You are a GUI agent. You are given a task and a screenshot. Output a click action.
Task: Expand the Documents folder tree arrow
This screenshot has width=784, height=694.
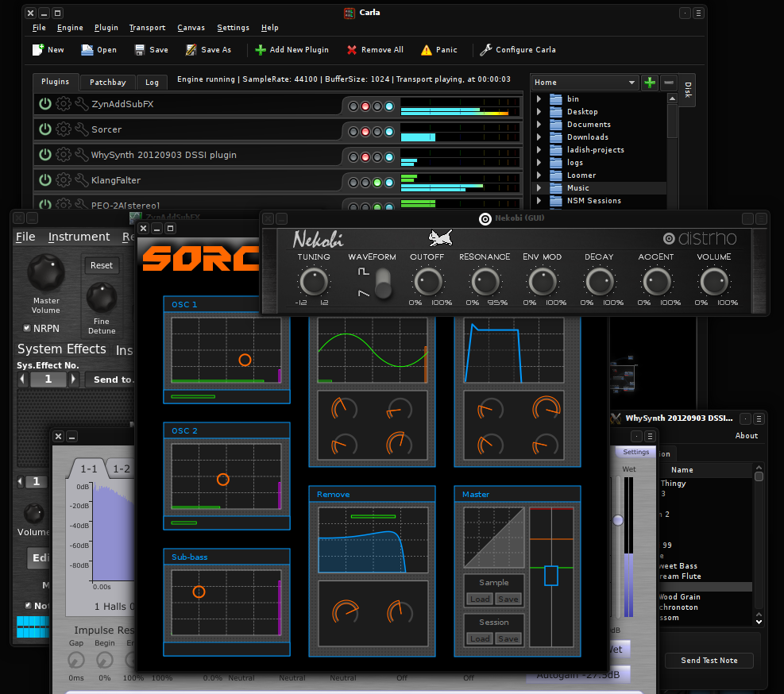click(539, 125)
